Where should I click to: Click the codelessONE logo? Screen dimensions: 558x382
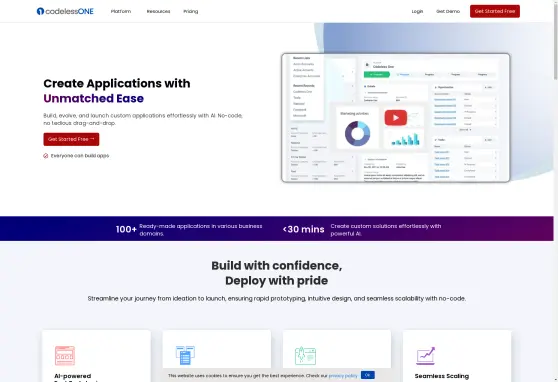pos(65,11)
